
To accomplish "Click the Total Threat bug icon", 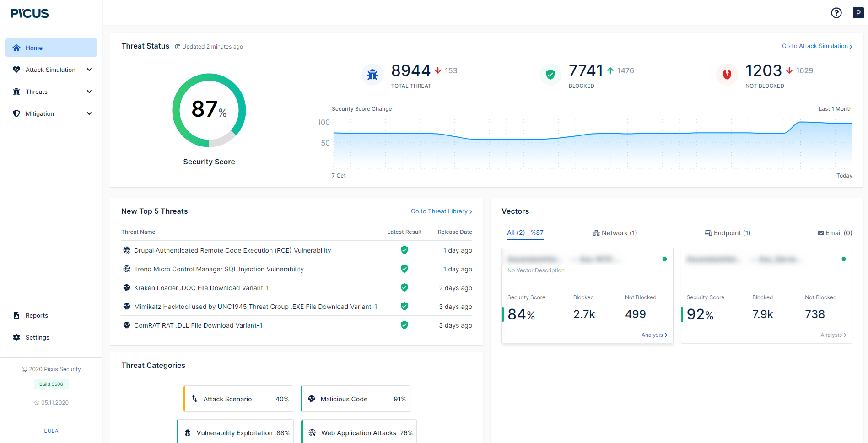I will point(372,75).
